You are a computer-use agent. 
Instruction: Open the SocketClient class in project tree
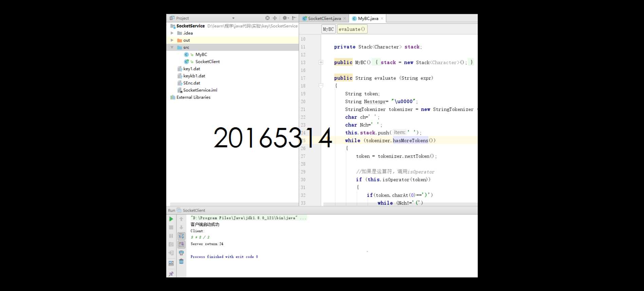coord(208,61)
